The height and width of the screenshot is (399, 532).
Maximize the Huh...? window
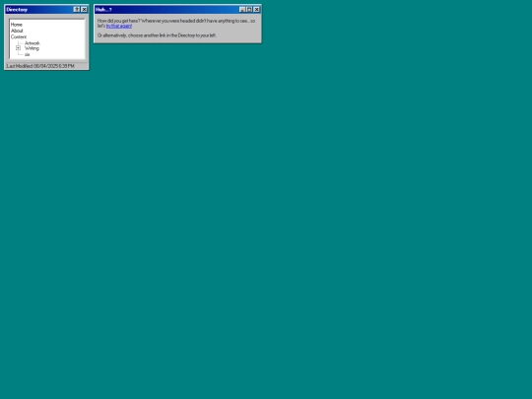[249, 10]
